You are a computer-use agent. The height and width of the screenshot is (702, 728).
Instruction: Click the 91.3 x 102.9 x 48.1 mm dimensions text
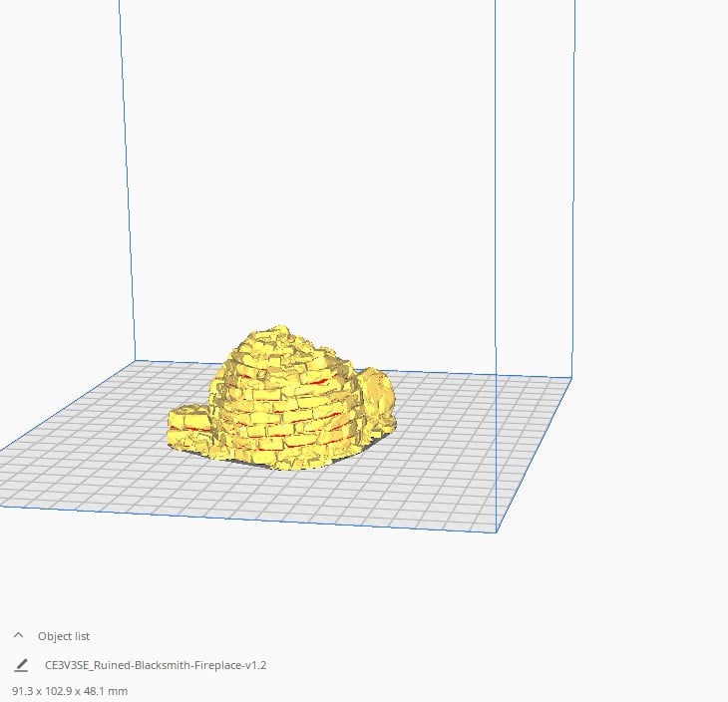70,691
